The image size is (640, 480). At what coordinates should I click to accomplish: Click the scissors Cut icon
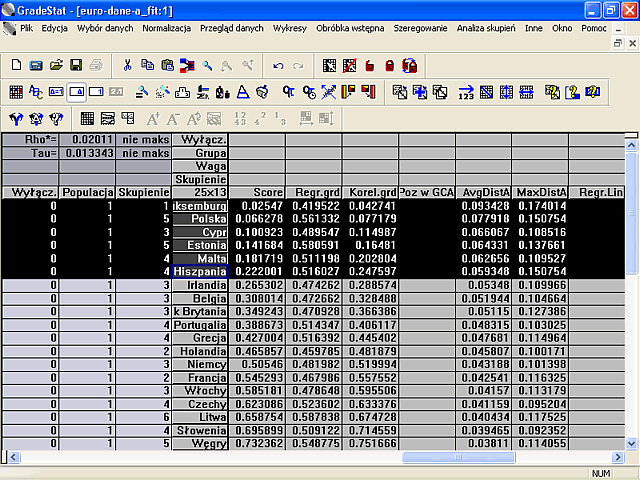(x=127, y=65)
